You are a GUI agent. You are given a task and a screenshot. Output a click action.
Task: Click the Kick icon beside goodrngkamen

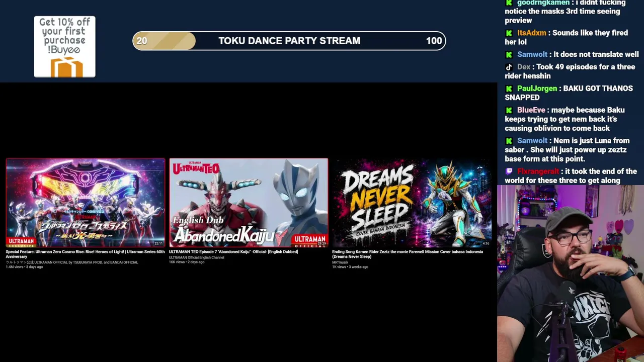[509, 3]
